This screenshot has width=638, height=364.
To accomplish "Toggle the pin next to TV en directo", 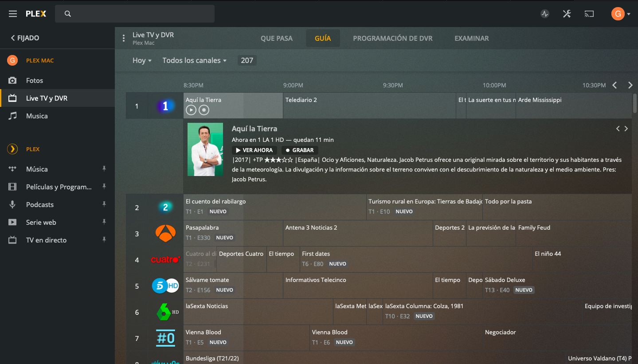I will [x=104, y=240].
